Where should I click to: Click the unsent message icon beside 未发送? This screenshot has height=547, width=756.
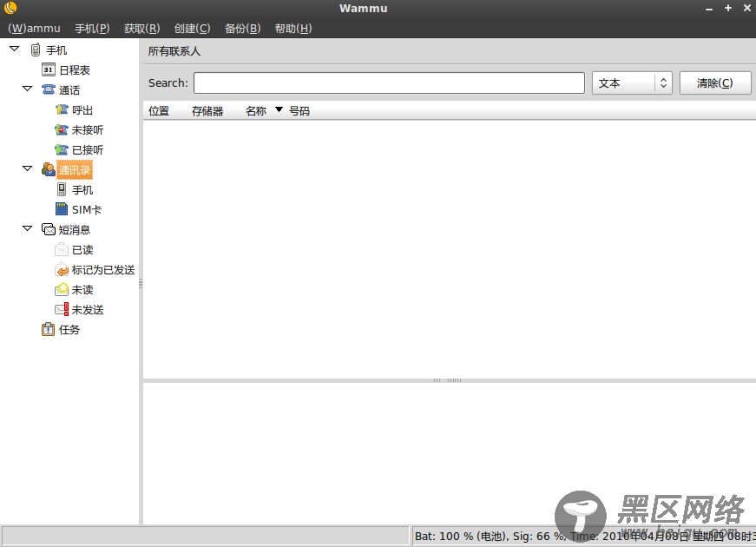[x=62, y=309]
